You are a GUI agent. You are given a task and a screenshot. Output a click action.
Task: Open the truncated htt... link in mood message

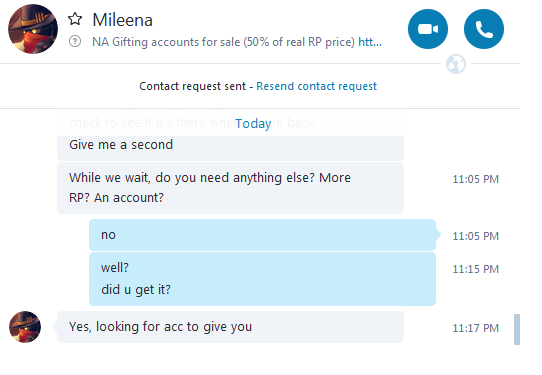[370, 42]
